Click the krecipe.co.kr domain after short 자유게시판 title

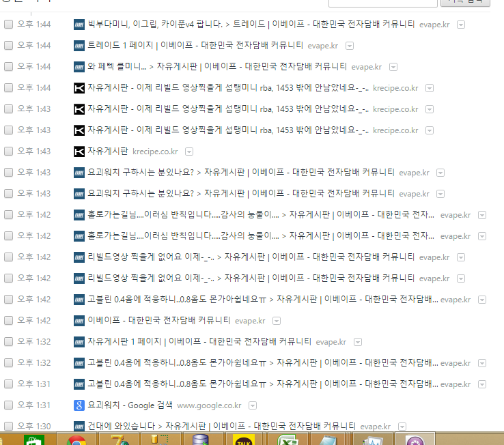[155, 152]
